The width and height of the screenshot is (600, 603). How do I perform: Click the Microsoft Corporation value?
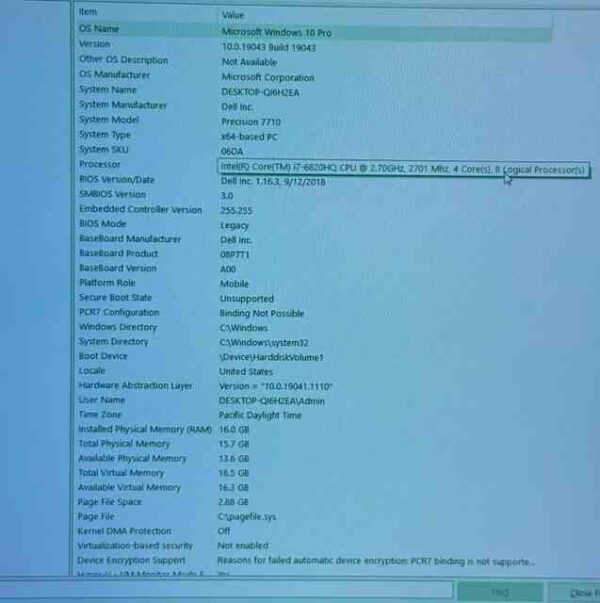tap(268, 78)
